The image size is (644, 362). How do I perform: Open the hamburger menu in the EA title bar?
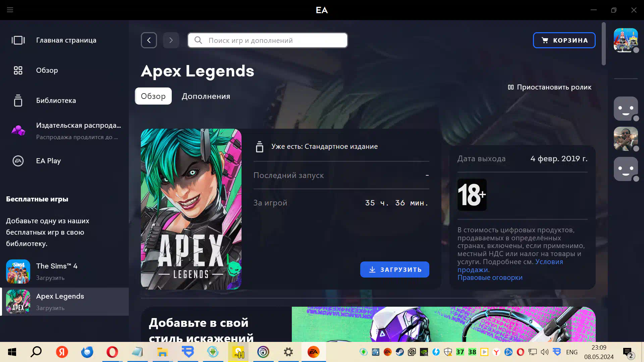pos(10,10)
